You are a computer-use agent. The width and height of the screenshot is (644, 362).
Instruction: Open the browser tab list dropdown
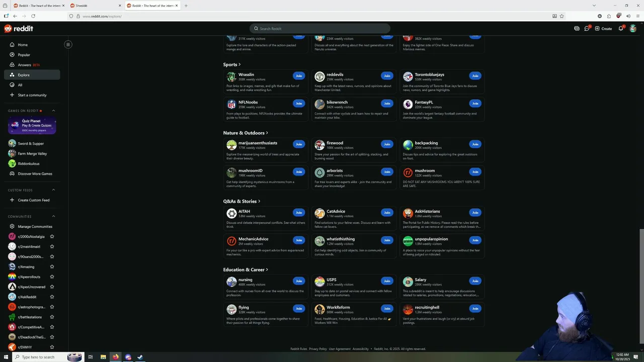(x=594, y=6)
